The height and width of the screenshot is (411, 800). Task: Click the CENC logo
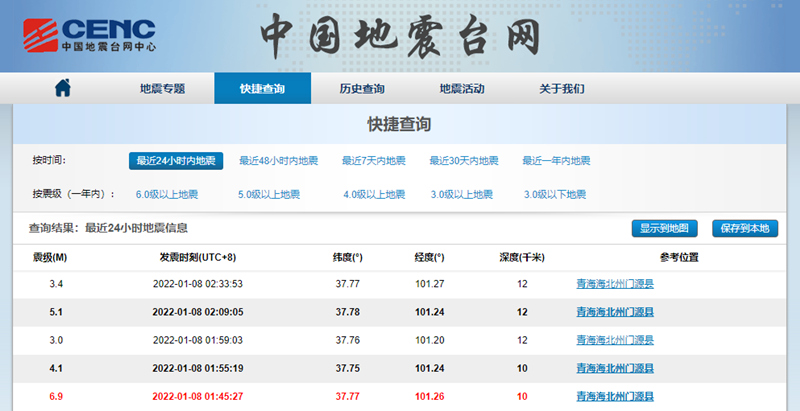click(90, 35)
